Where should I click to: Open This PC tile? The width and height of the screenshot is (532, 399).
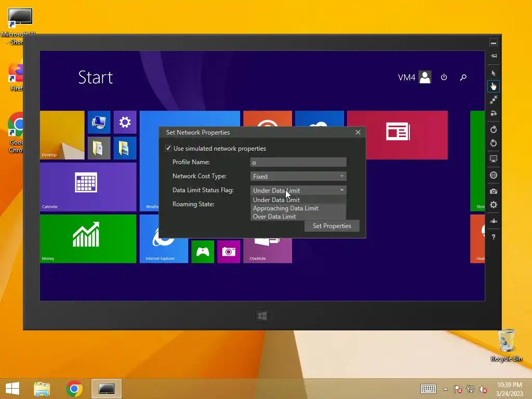[x=99, y=122]
